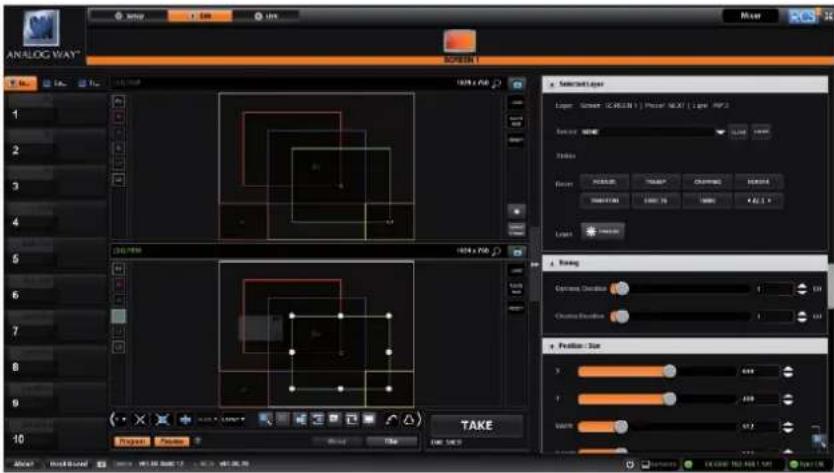Click the magnifier icon in Preview header
Viewport: 834px width, 473px height.
(497, 84)
